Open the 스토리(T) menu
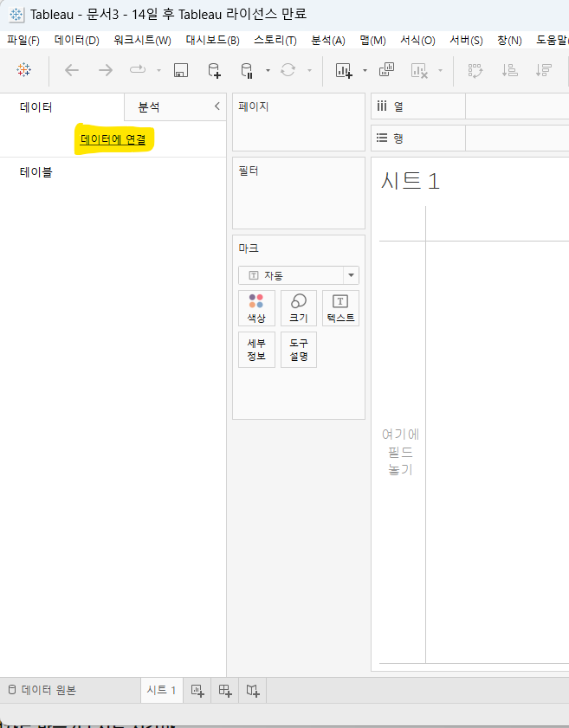 click(x=275, y=41)
